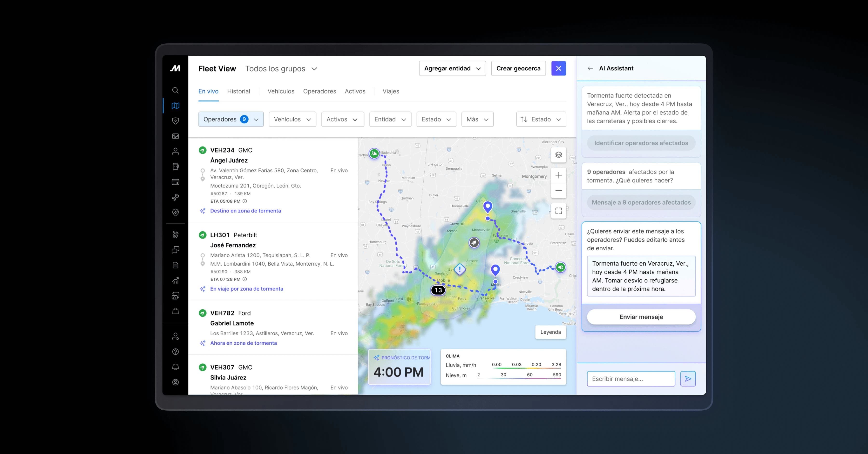This screenshot has width=868, height=454.
Task: Expand the Operadores filter dropdown
Action: 231,119
